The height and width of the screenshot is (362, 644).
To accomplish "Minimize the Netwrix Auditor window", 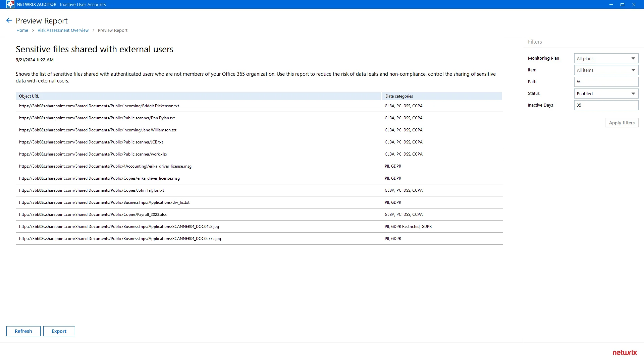I will coord(611,4).
